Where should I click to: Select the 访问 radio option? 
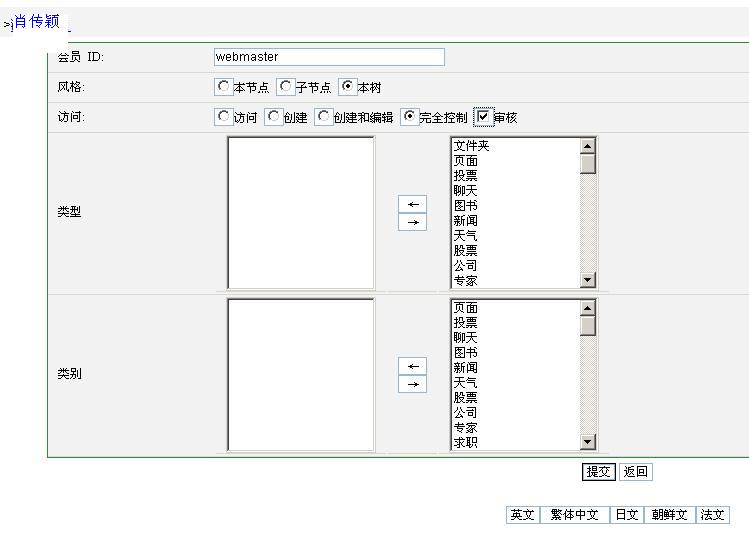223,117
